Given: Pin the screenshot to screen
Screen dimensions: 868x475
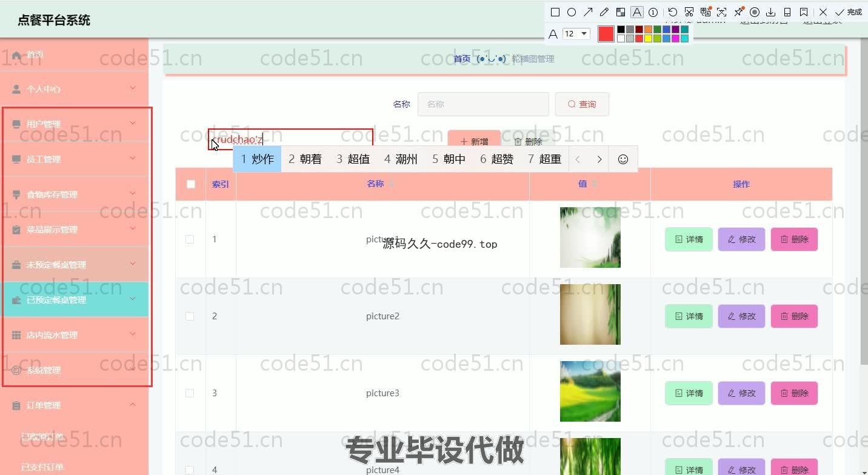Looking at the screenshot, I should coord(738,12).
